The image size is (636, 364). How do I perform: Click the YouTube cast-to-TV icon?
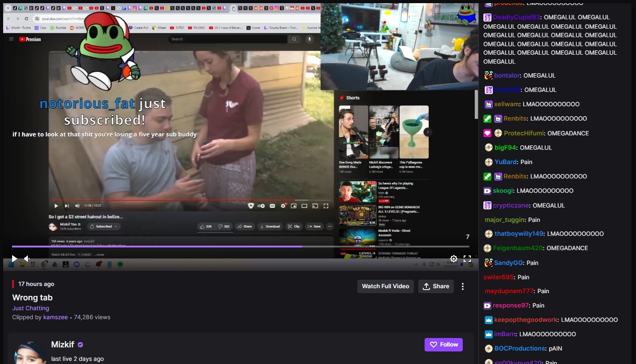point(315,206)
